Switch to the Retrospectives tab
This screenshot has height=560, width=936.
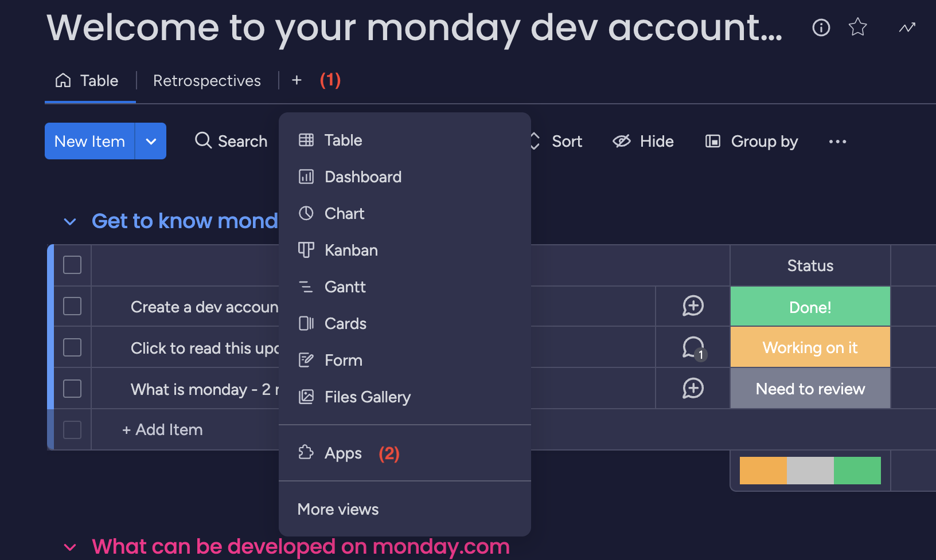(x=206, y=81)
